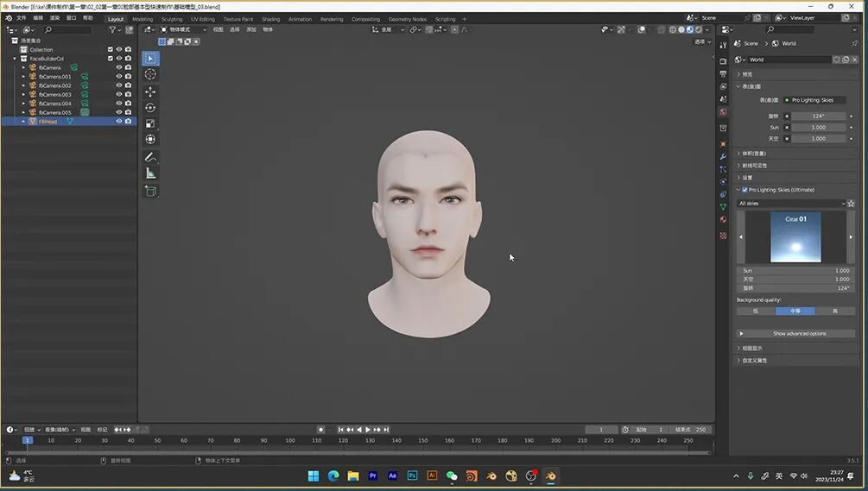
Task: Hide FBHead in the viewport
Action: pyautogui.click(x=119, y=121)
